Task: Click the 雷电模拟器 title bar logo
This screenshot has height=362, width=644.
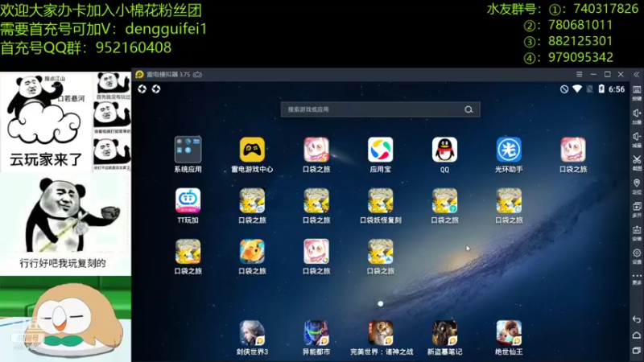Action: click(139, 74)
